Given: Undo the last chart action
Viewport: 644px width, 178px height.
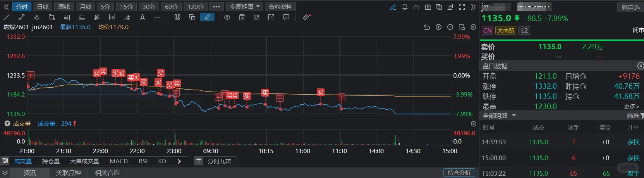Looking at the screenshot, I should coord(427,27).
